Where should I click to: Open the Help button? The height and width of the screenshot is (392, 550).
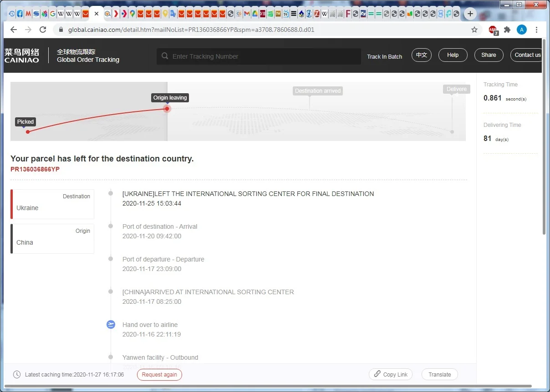coord(453,55)
